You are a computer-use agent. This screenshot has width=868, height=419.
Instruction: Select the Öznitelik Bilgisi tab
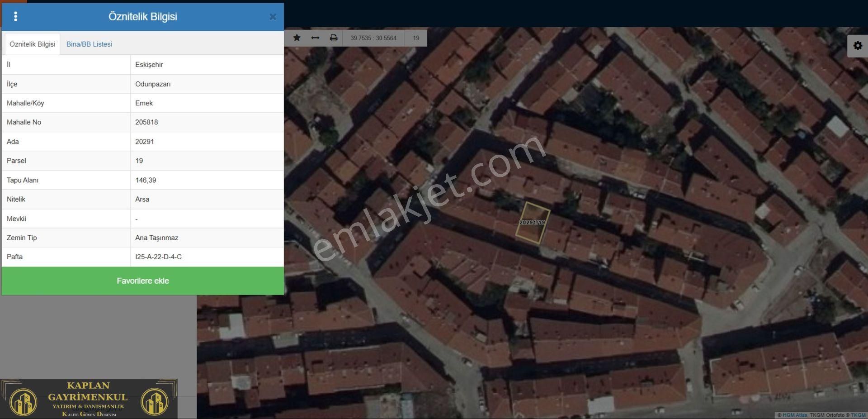click(x=33, y=44)
